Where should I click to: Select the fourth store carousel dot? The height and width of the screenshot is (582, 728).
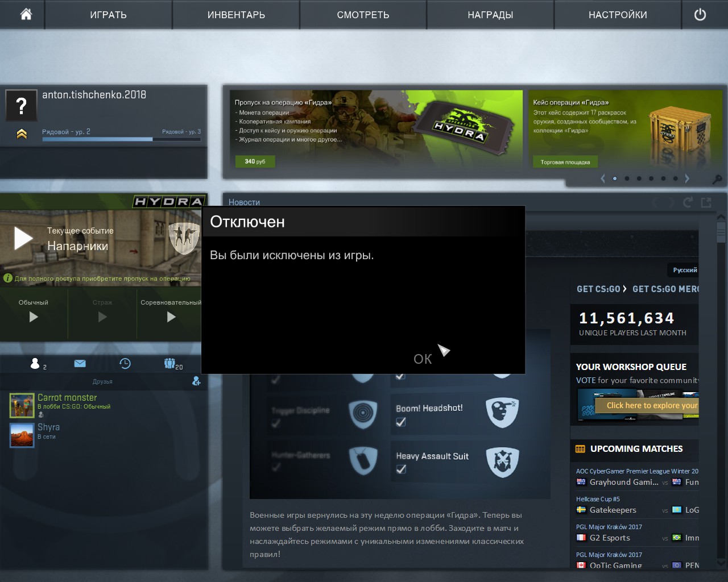point(651,178)
